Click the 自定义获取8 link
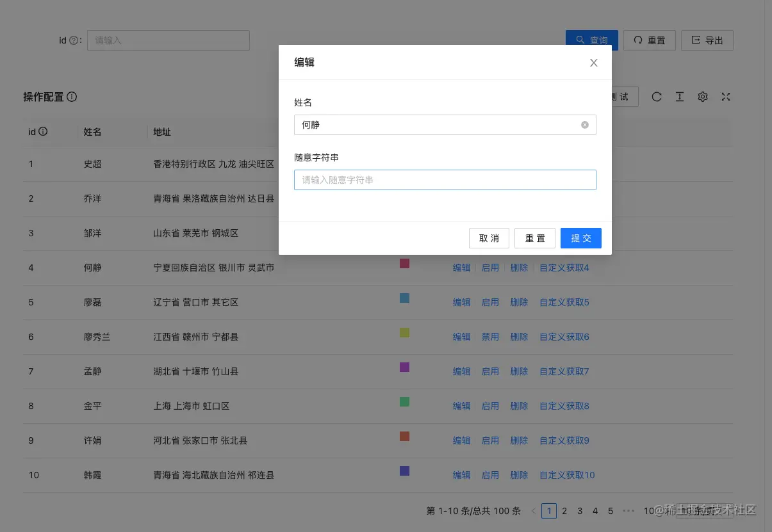The height and width of the screenshot is (532, 772). pyautogui.click(x=564, y=406)
